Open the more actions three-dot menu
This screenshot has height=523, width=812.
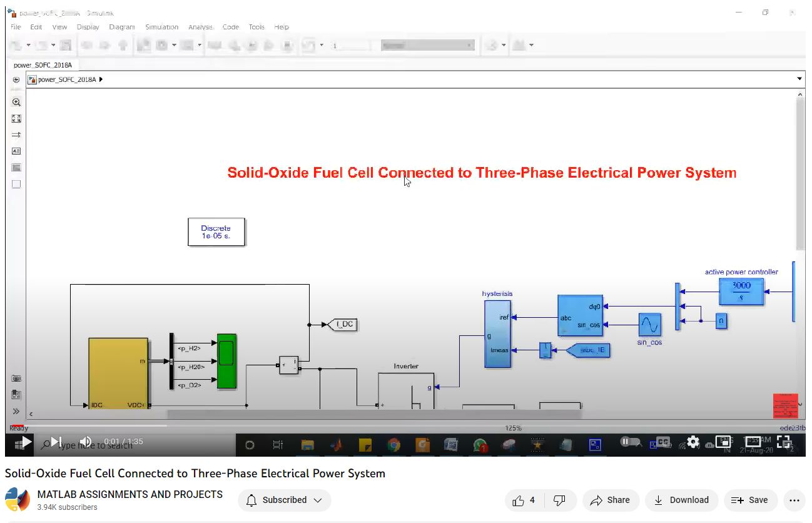click(794, 500)
